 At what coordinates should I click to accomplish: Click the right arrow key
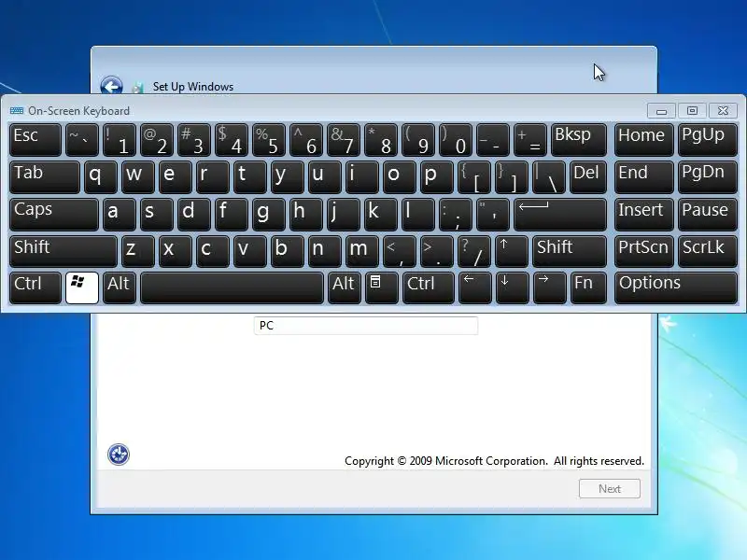click(x=549, y=287)
